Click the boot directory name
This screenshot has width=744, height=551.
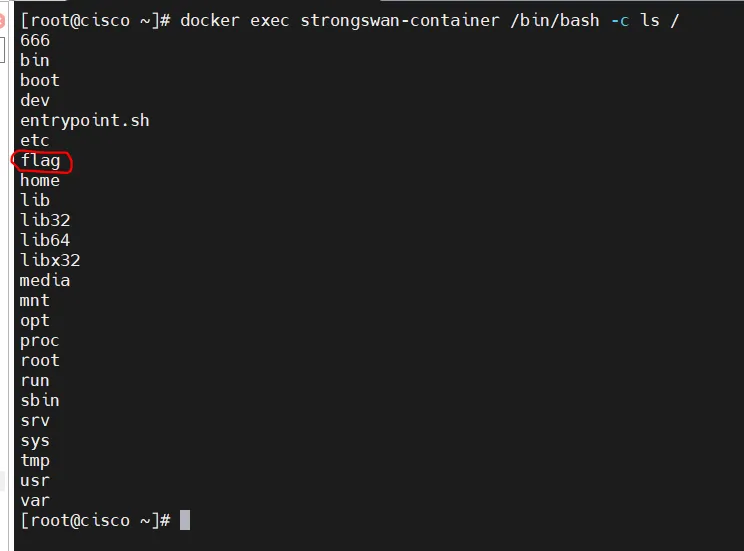coord(40,80)
